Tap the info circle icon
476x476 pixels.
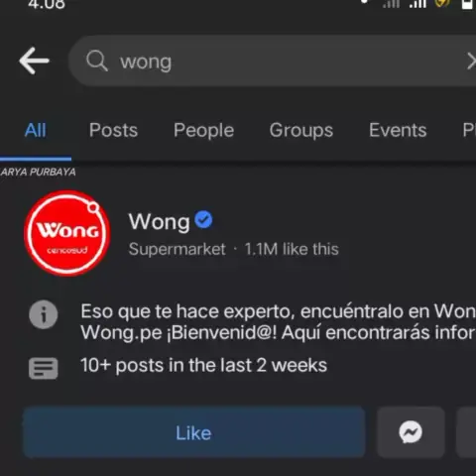tap(44, 314)
